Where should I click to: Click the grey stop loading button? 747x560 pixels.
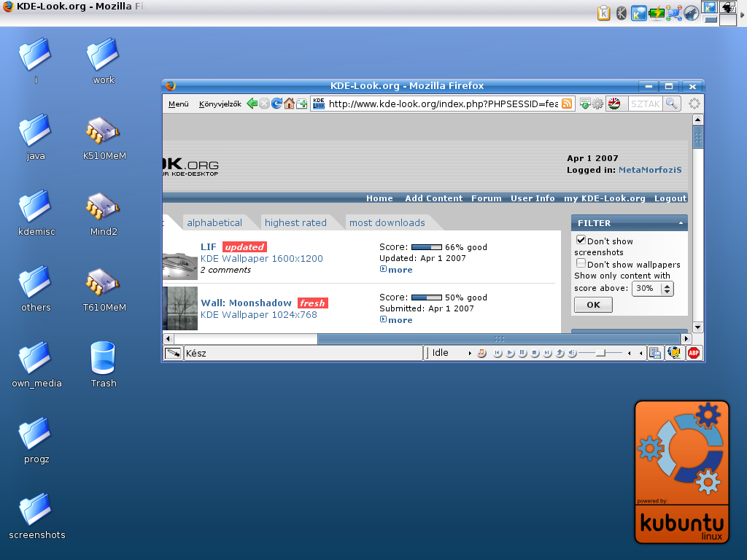pos(264,104)
